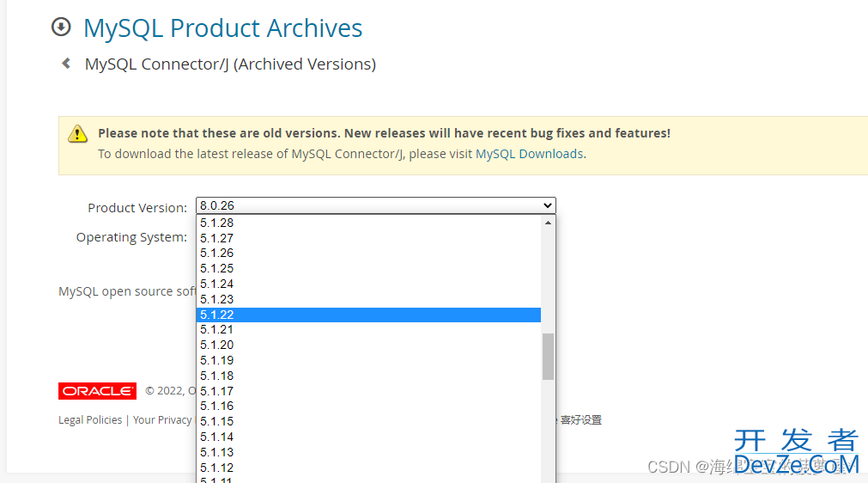
Task: Click the yellow warning triangle icon
Action: tap(77, 134)
